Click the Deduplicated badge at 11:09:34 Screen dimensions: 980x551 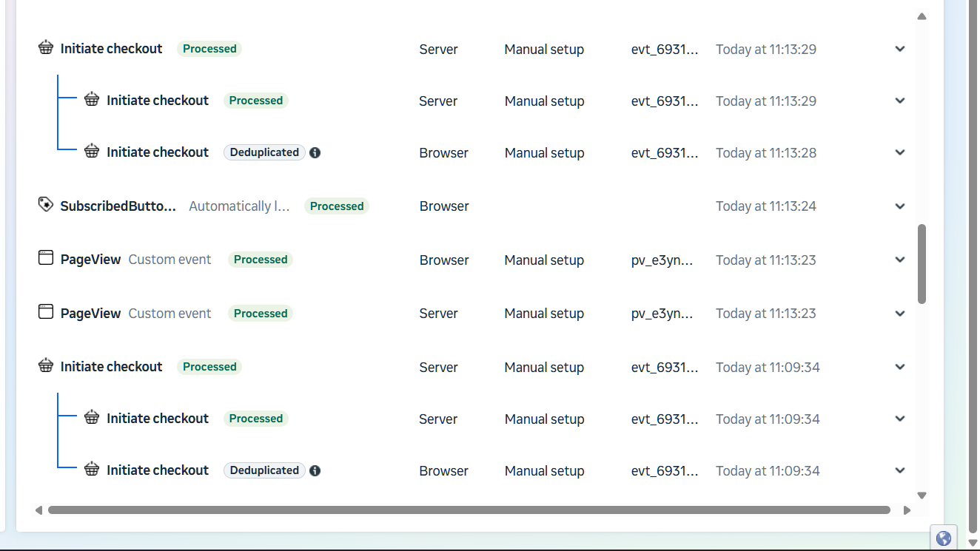[264, 470]
